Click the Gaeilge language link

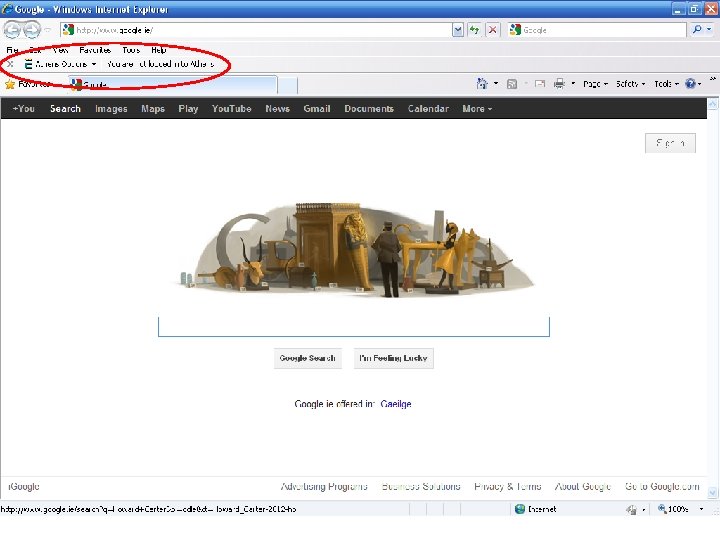coord(396,404)
